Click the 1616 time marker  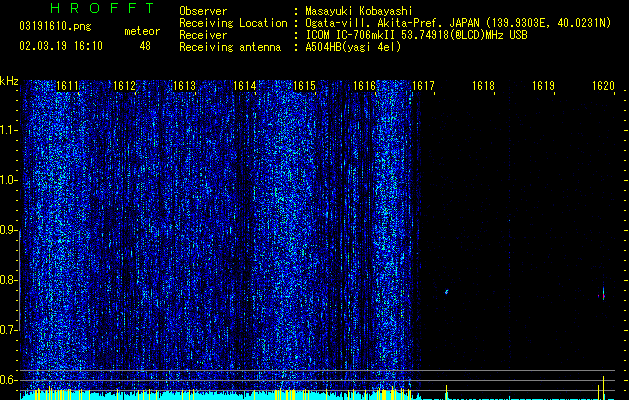pos(364,86)
